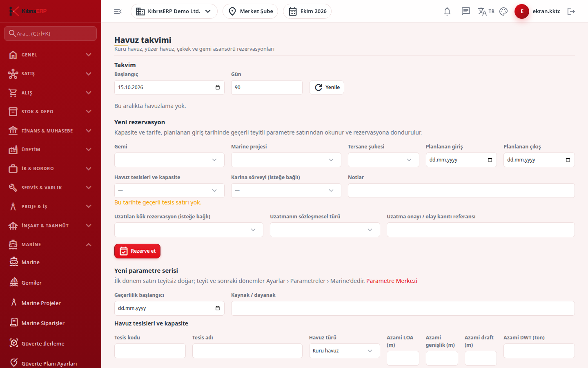Screen dimensions: 588x368
Task: Open calendar picker in Başlangıç date field
Action: 217,88
